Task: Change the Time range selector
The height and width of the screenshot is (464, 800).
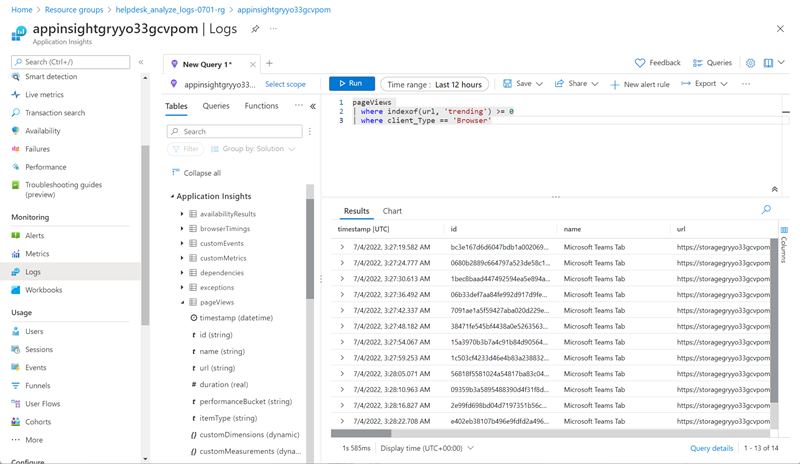Action: 434,84
